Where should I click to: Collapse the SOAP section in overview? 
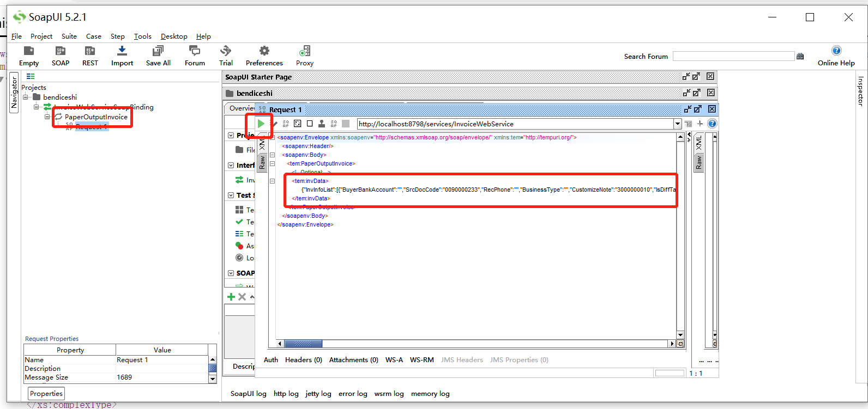click(x=231, y=273)
